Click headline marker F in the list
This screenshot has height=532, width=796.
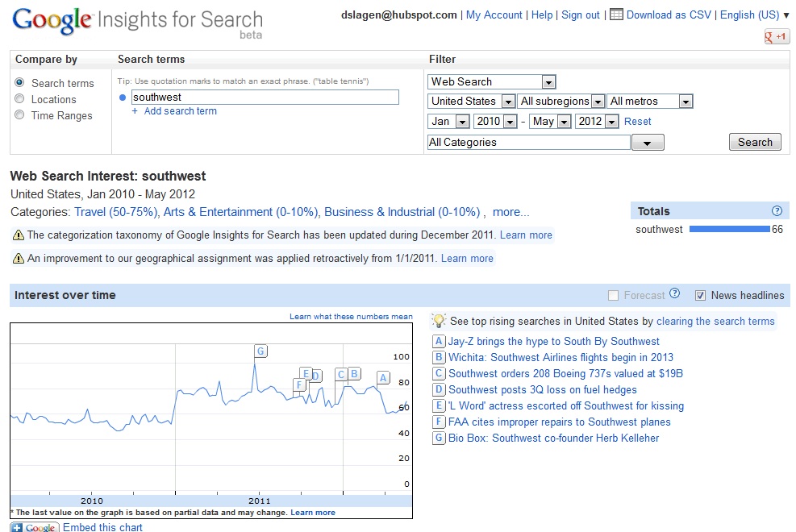click(439, 422)
